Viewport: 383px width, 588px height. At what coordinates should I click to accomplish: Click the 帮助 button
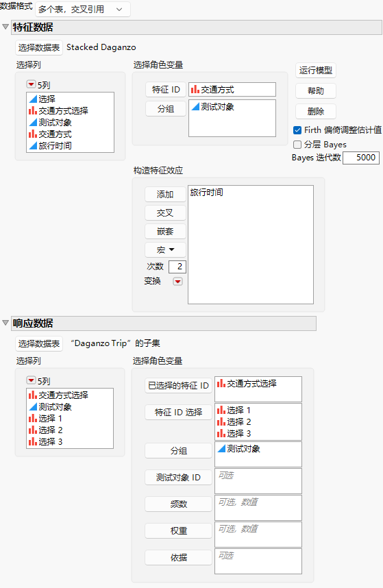tap(316, 90)
